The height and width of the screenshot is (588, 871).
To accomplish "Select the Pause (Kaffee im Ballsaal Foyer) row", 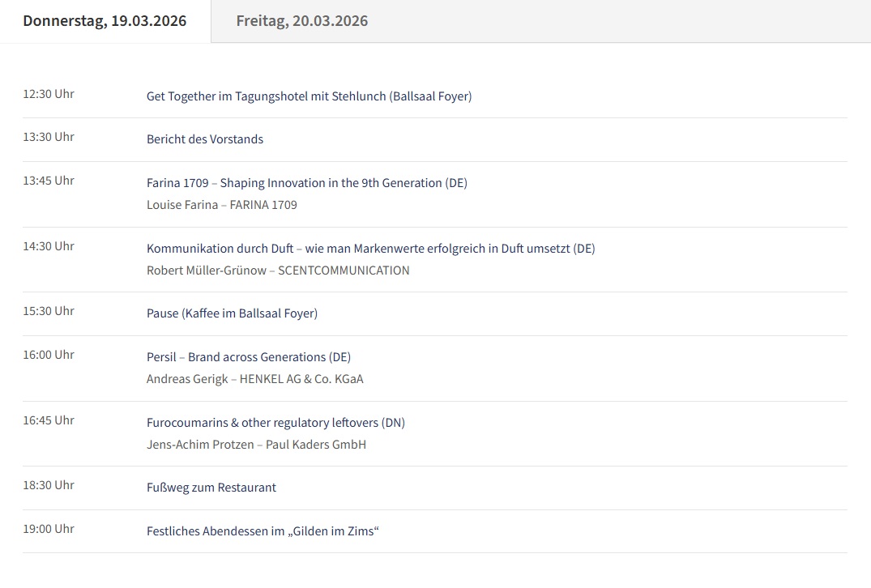I will (x=232, y=313).
